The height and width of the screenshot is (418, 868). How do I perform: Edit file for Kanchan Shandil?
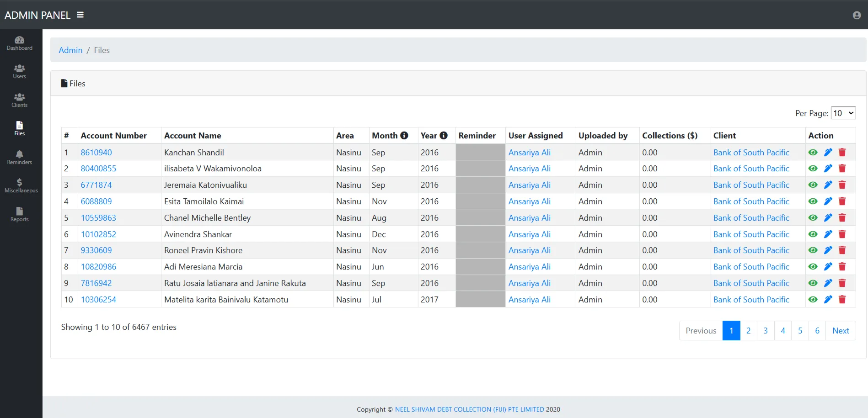pyautogui.click(x=828, y=153)
